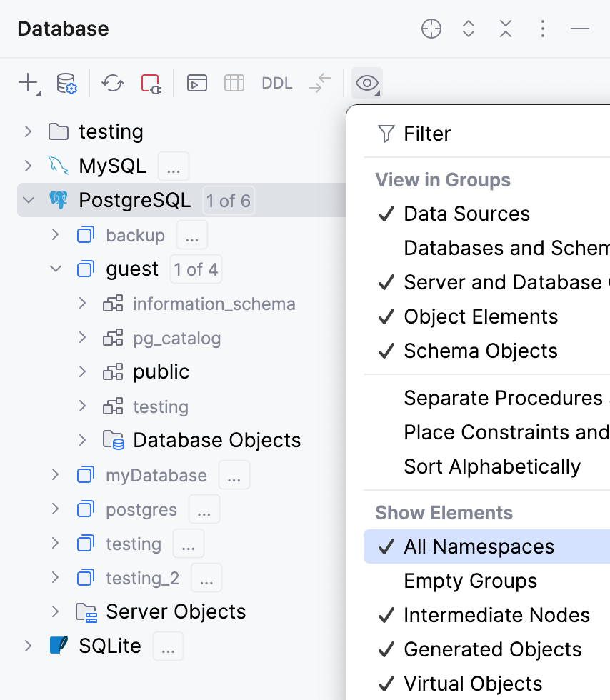Uncheck All Namespaces in Show Elements
This screenshot has width=610, height=700.
tap(479, 546)
